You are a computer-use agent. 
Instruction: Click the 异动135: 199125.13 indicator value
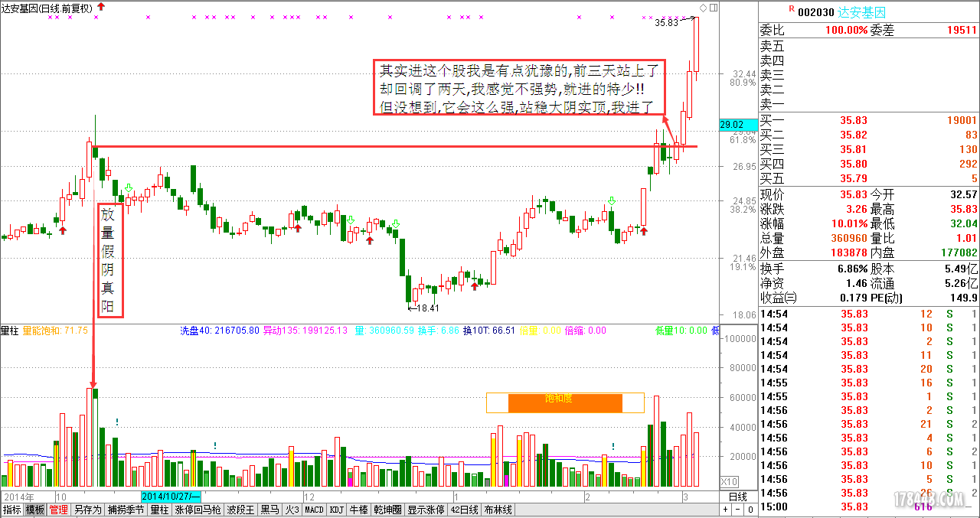(x=305, y=331)
